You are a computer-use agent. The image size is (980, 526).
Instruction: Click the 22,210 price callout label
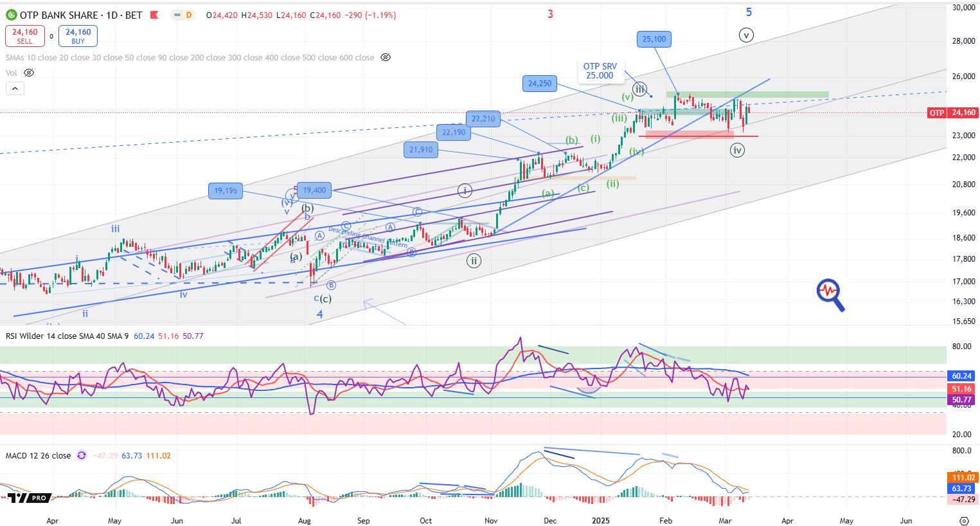click(483, 118)
